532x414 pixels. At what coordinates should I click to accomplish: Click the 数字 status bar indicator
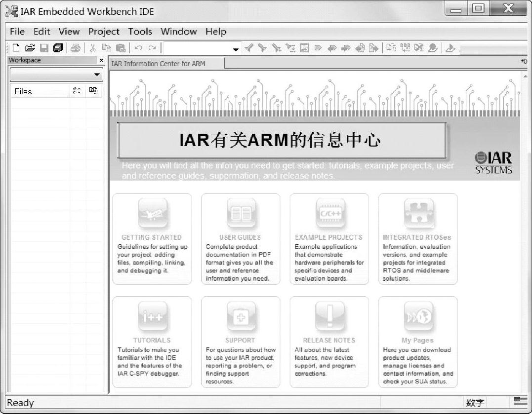(474, 403)
